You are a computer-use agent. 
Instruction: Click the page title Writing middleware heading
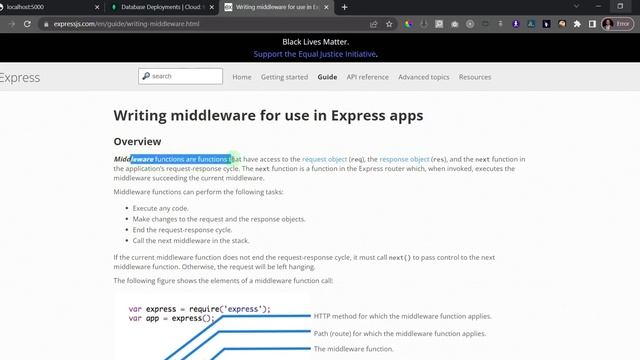pyautogui.click(x=268, y=116)
